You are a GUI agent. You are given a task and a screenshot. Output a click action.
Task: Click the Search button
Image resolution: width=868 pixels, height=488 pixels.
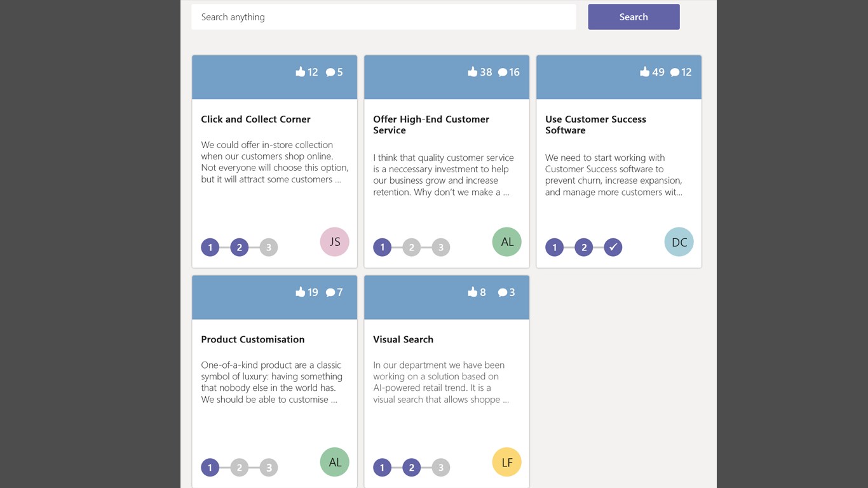(x=634, y=17)
